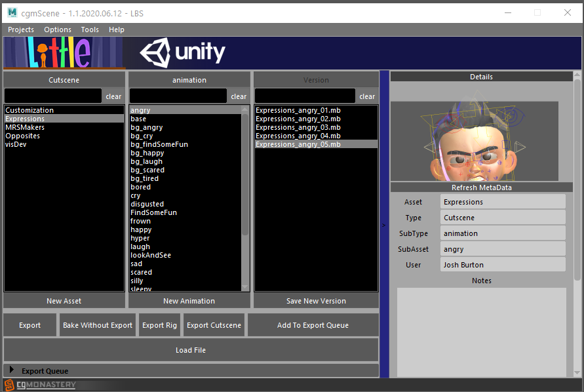
Task: Select the Customization asset
Action: (64, 110)
